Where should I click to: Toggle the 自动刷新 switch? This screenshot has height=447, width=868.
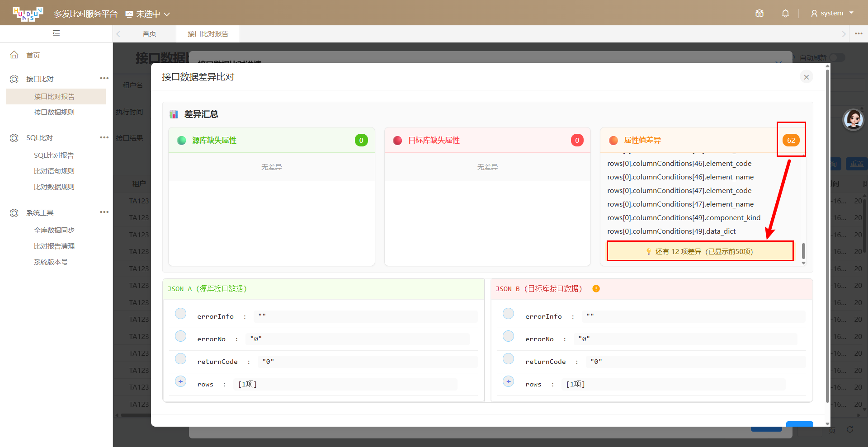coord(837,57)
